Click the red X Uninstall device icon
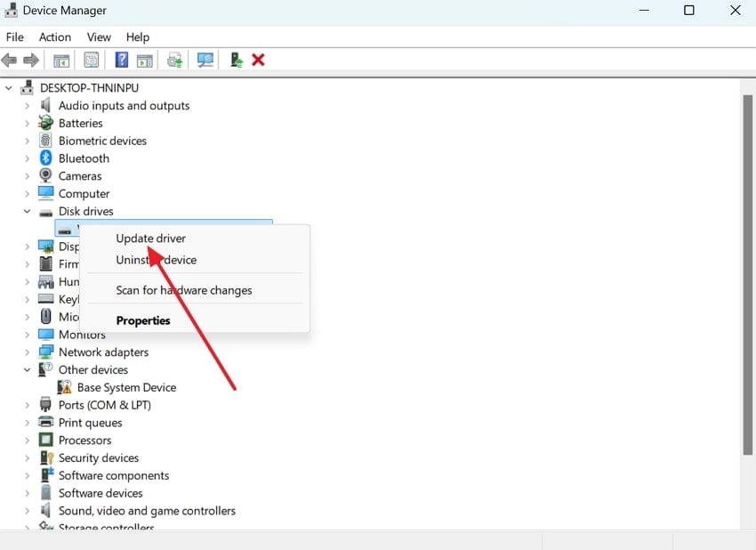This screenshot has width=756, height=550. pos(259,60)
